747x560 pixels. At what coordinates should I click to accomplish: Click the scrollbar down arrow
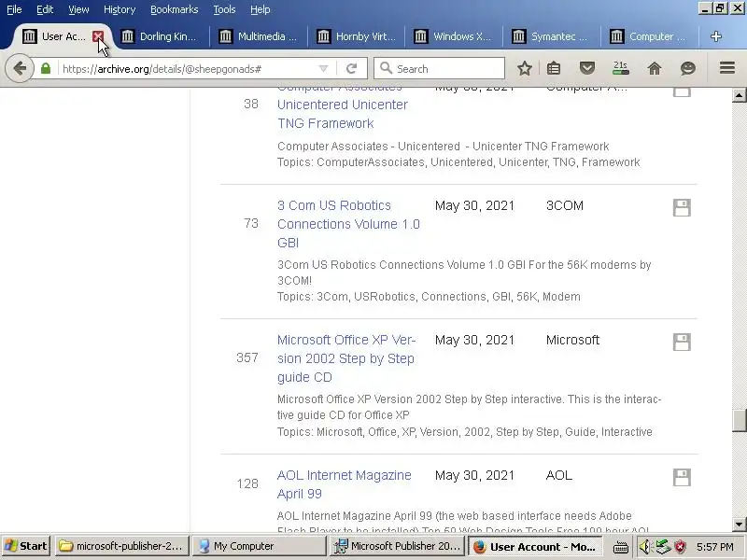pyautogui.click(x=739, y=525)
